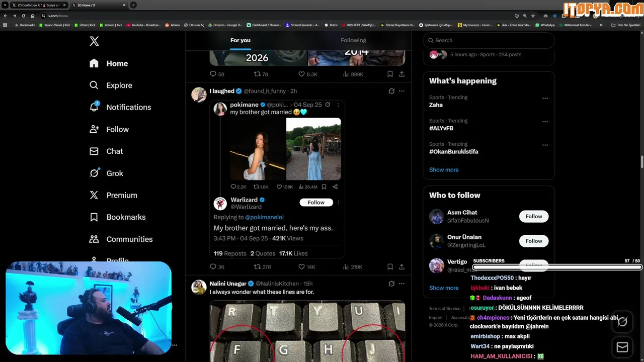
Task: Go back in the browser
Action: tap(6, 16)
